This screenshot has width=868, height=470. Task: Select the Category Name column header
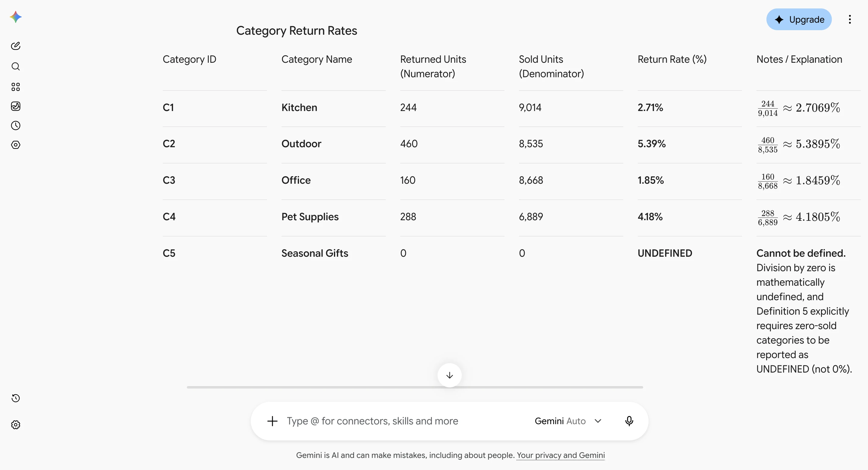[317, 59]
